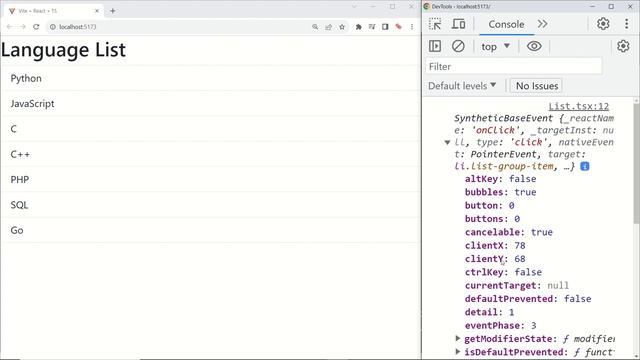Click the defaultPrevented: false property
Viewport: 640px width, 360px height.
[x=528, y=299]
